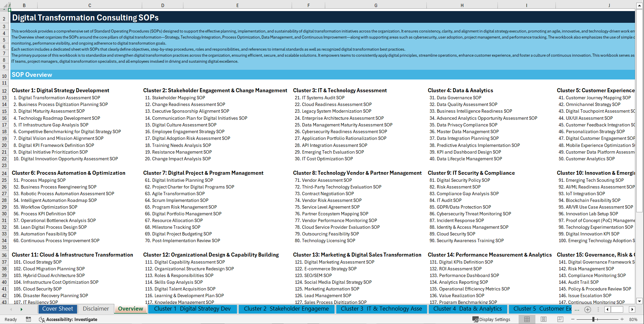Jump to first sheet with the left arrow
This screenshot has width=644, height=324.
[x=11, y=309]
